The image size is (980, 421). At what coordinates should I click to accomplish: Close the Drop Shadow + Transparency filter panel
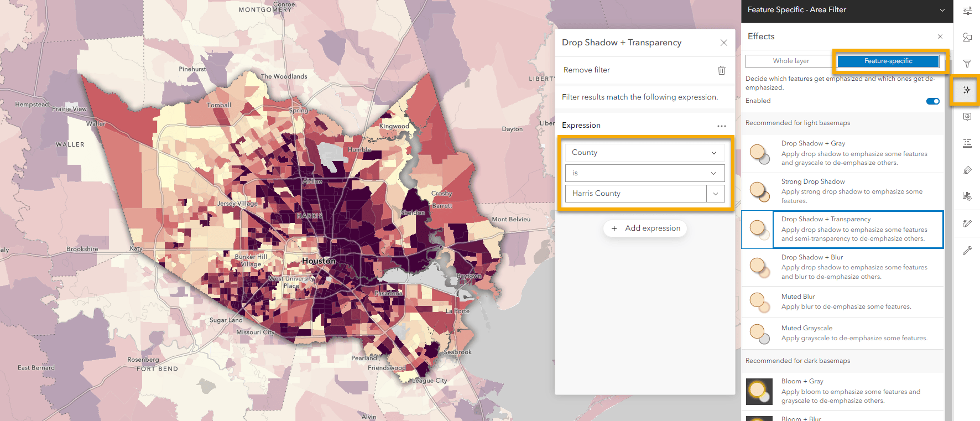point(724,43)
